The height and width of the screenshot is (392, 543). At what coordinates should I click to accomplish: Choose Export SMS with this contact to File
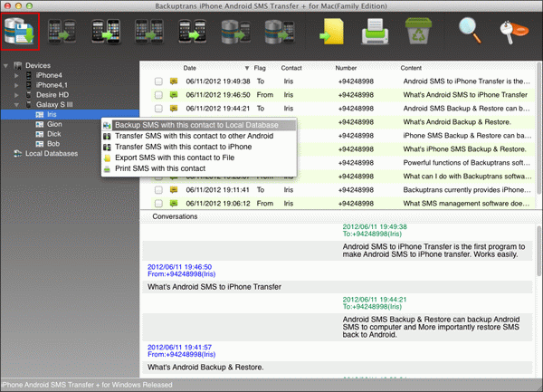(199, 158)
